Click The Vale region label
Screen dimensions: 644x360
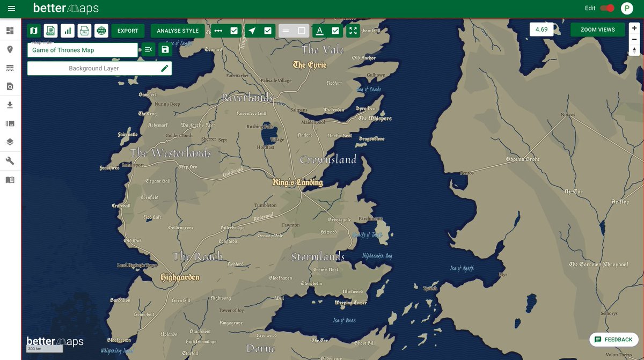pos(323,50)
